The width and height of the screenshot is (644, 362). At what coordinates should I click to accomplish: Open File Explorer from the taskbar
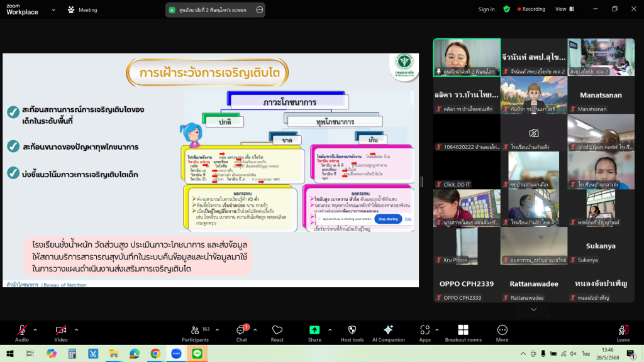pos(114,353)
